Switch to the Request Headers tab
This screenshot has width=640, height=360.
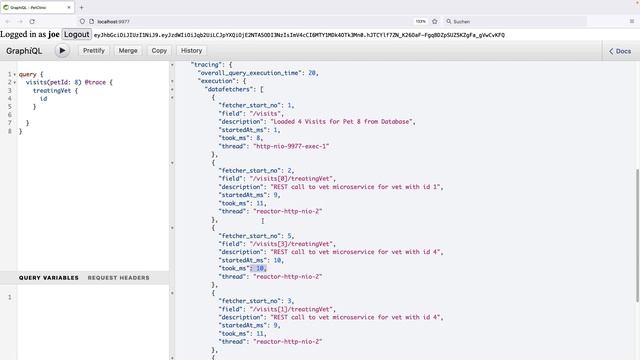click(x=118, y=278)
